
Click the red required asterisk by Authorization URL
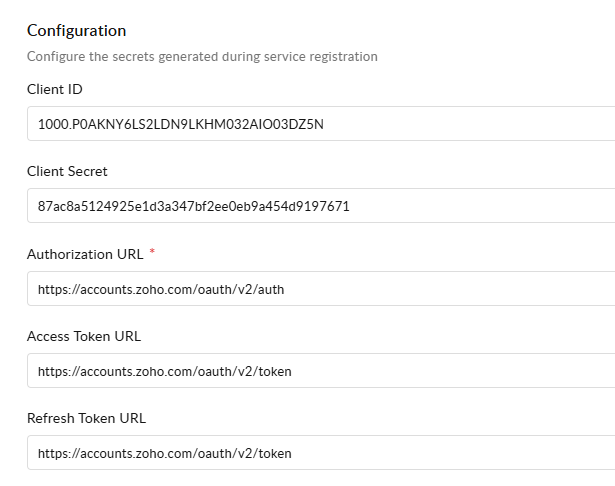pos(152,253)
